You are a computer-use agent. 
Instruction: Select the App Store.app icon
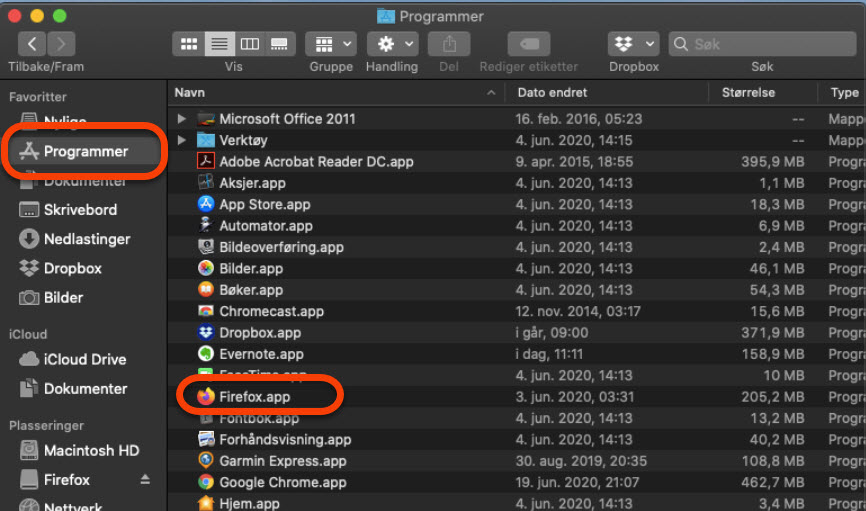click(x=206, y=204)
